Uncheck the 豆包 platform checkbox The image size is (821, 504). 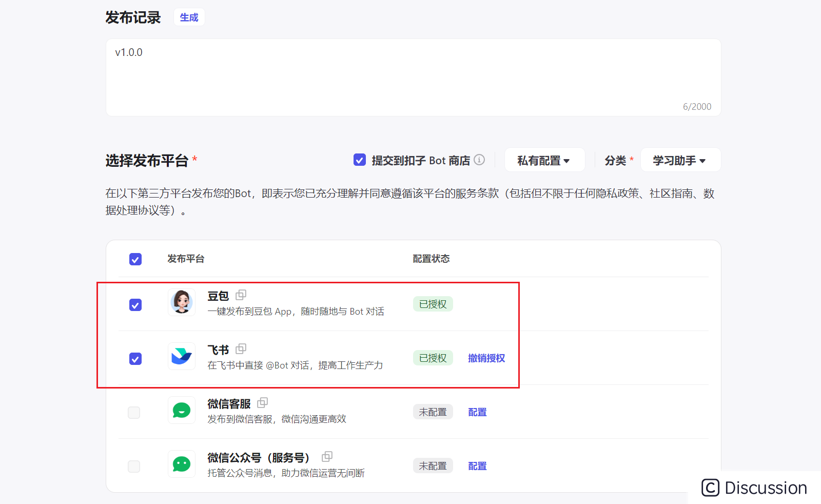135,305
